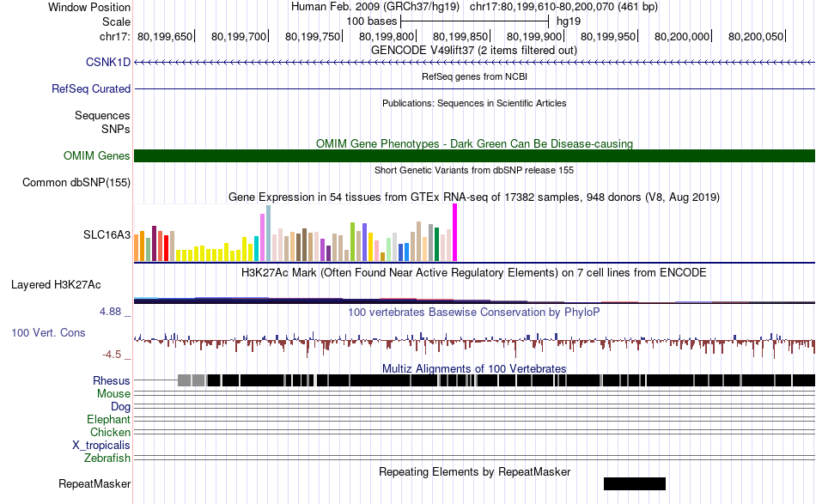816x504 pixels.
Task: Click the 80,199,900 ruler position
Action: click(x=534, y=36)
